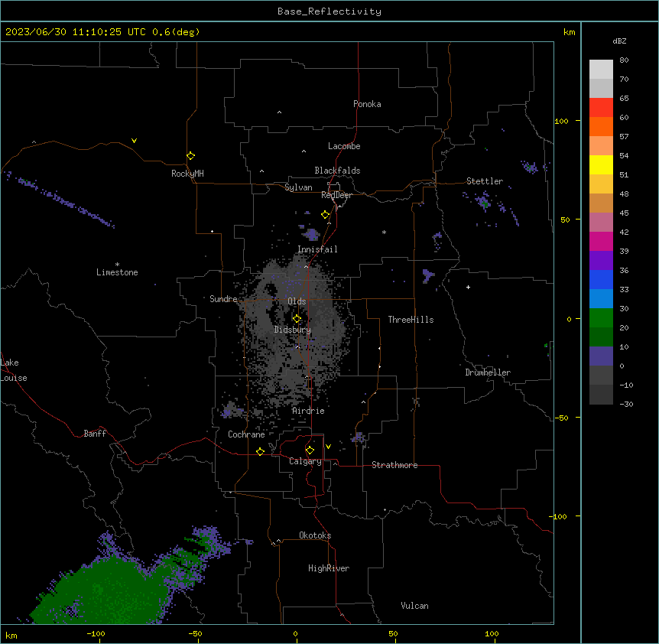This screenshot has height=644, width=659.
Task: Select the yellow diamond marker below Cochrane
Action: (260, 451)
